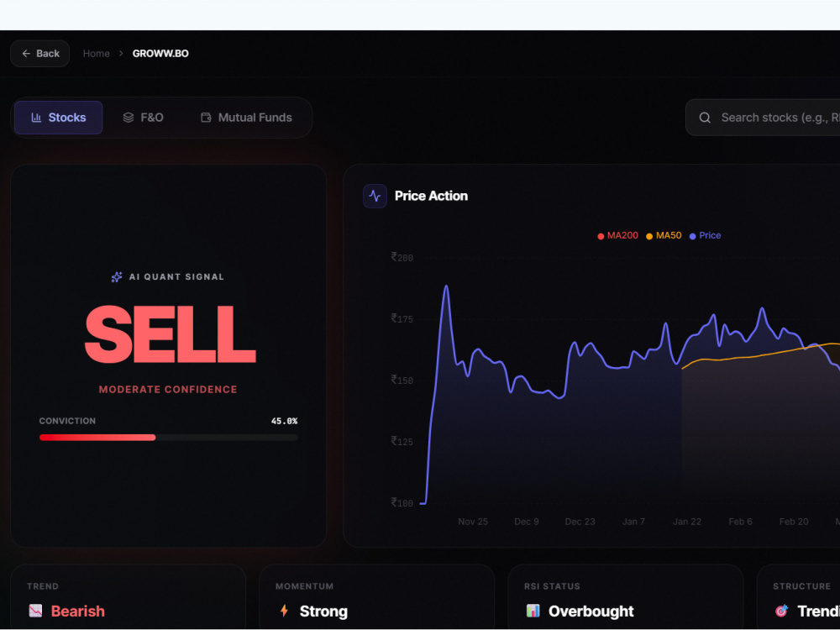Screen dimensions: 840x630
Task: Toggle the Price legend series
Action: (705, 236)
